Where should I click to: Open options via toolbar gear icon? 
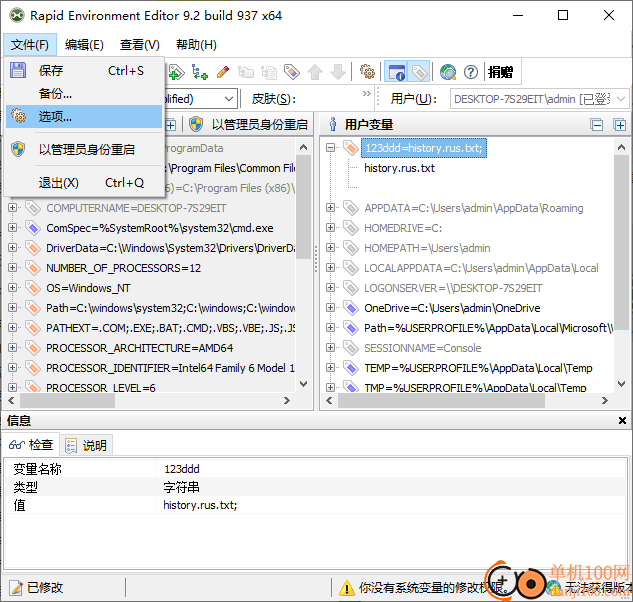tap(367, 72)
